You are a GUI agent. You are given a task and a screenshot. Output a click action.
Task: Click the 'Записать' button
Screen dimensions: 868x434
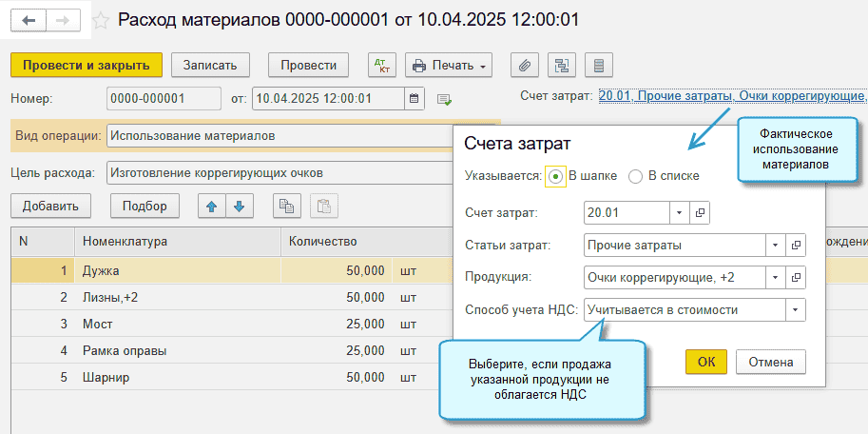click(x=210, y=65)
